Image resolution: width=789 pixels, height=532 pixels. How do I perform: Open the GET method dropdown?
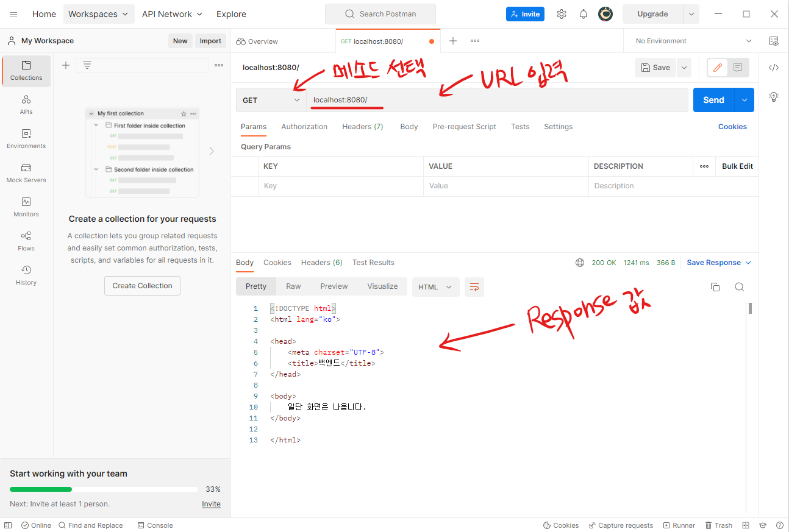click(x=271, y=100)
